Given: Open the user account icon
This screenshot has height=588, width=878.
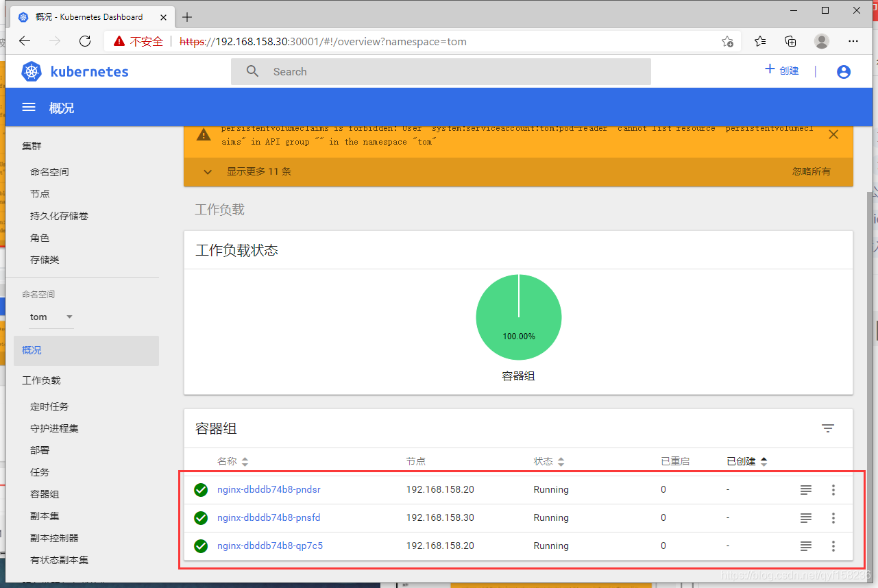Looking at the screenshot, I should tap(844, 71).
